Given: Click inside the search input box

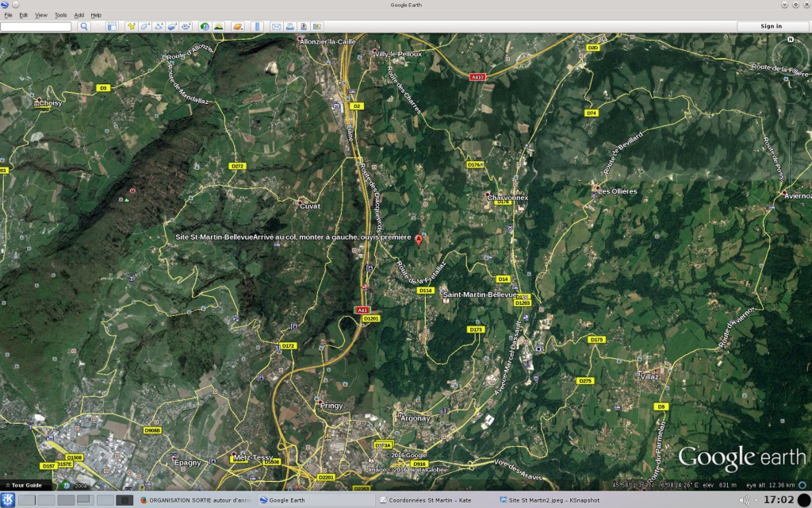Looking at the screenshot, I should click(x=36, y=26).
